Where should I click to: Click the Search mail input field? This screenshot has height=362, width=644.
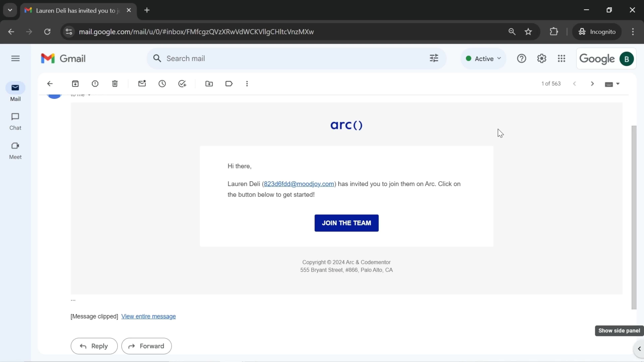[292, 58]
